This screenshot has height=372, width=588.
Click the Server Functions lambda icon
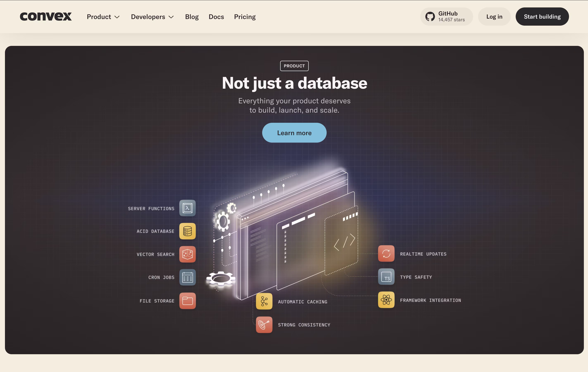pos(187,208)
